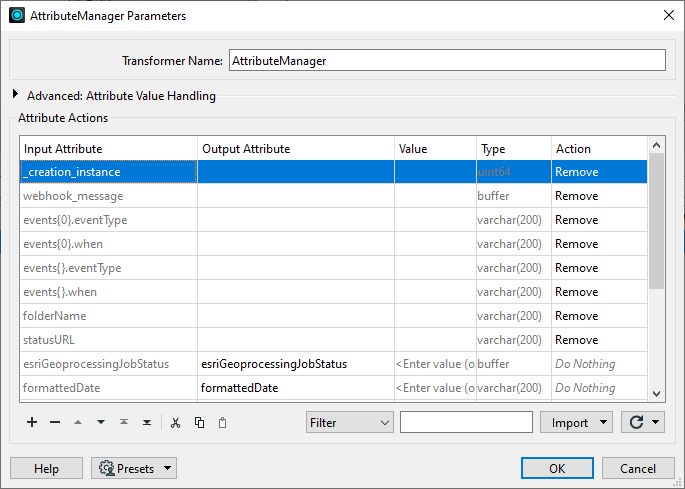Image resolution: width=685 pixels, height=489 pixels.
Task: Click the Output Attribute column header
Action: [x=296, y=149]
